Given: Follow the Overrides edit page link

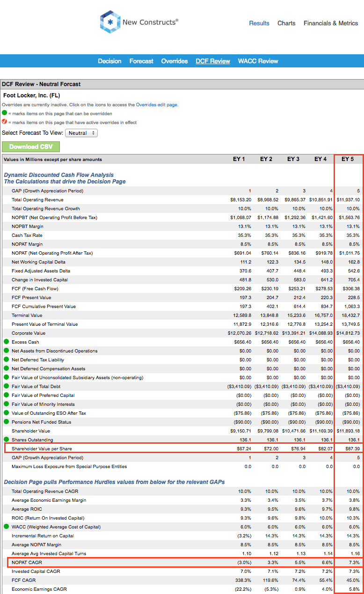Looking at the screenshot, I should click(x=156, y=105).
